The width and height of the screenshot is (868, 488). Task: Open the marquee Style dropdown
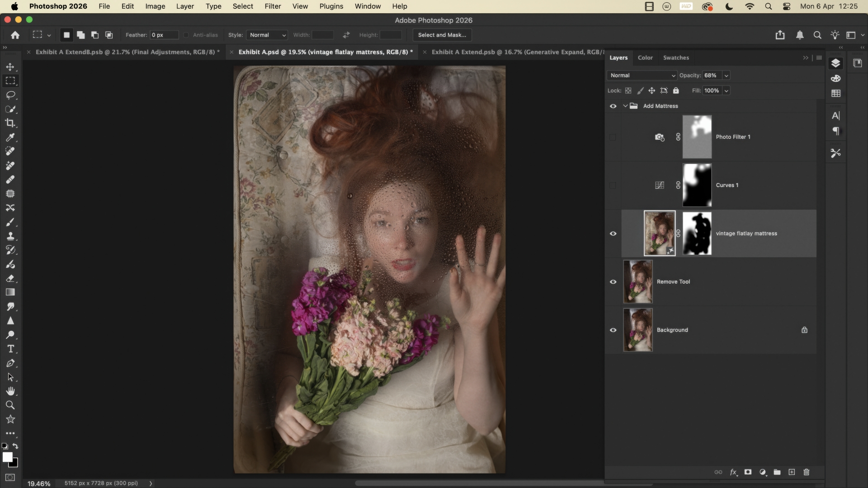[x=268, y=35]
